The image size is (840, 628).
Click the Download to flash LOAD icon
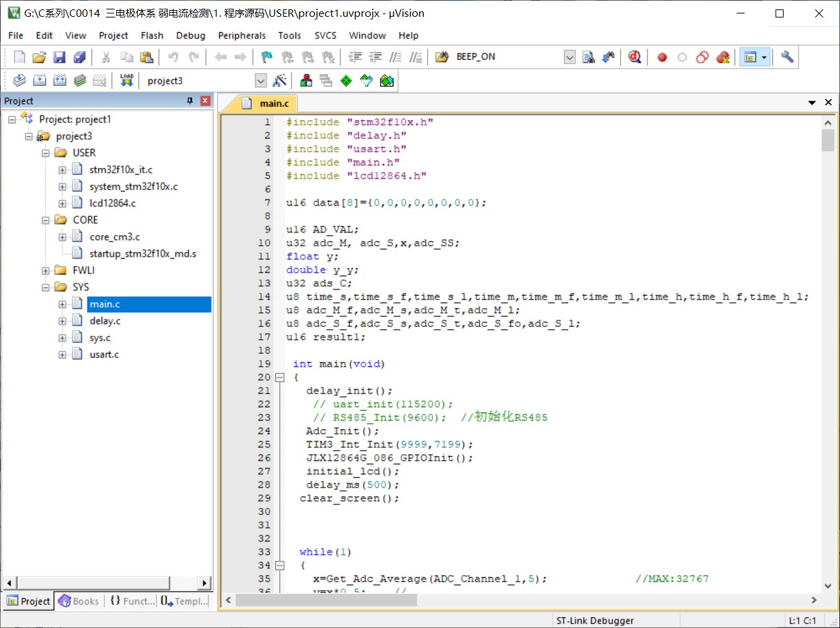click(127, 81)
